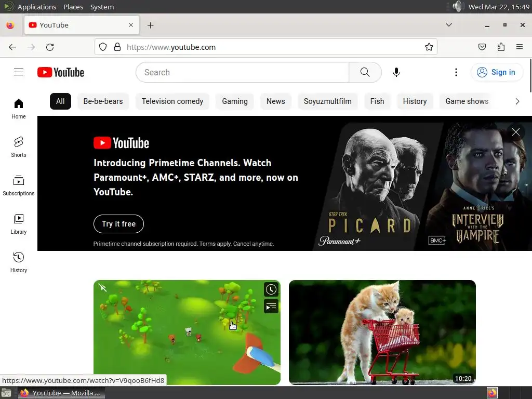Focus the YouTube search field
Image resolution: width=532 pixels, height=399 pixels.
tap(243, 72)
